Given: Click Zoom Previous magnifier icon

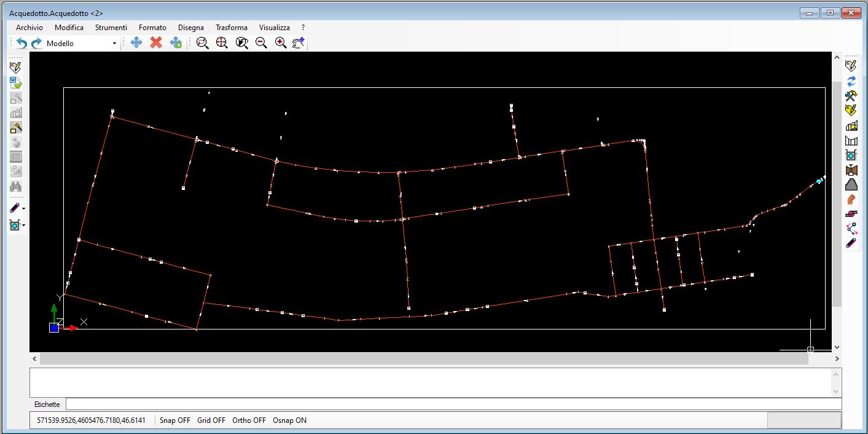Looking at the screenshot, I should coord(241,42).
